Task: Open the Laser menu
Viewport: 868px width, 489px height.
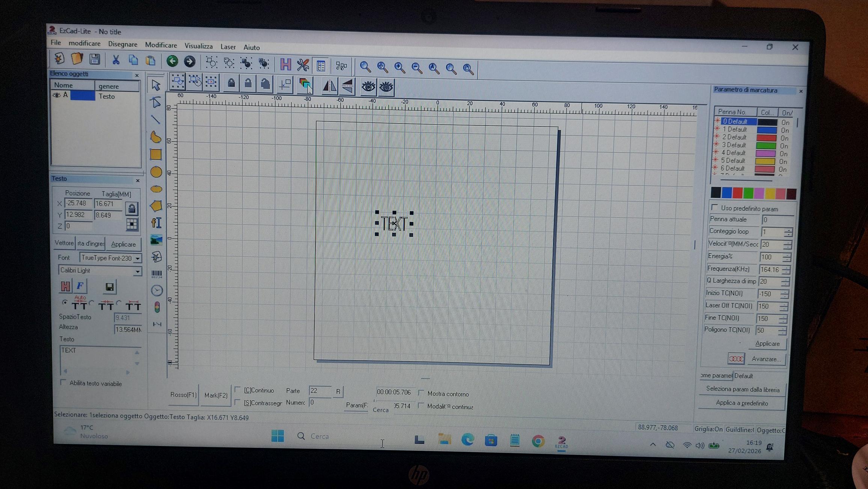Action: [228, 47]
